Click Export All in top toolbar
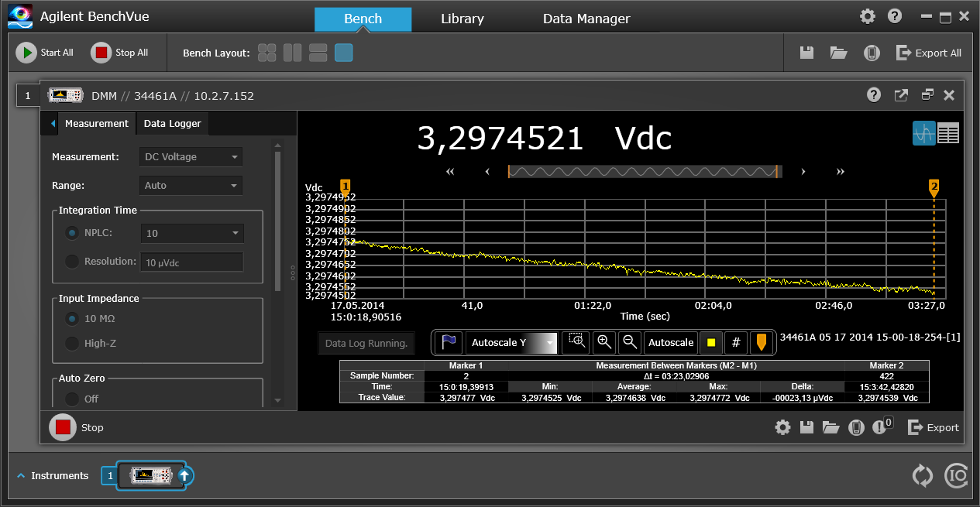Image resolution: width=980 pixels, height=507 pixels. point(929,53)
